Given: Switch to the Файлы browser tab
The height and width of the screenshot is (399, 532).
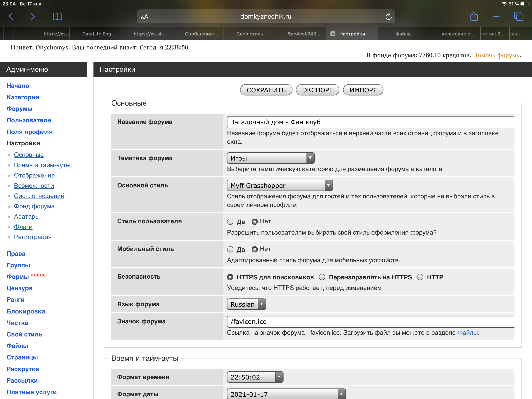Looking at the screenshot, I should (403, 34).
